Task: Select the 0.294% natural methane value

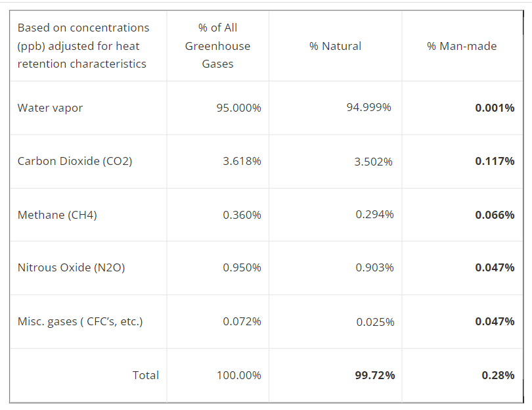Action: click(x=374, y=214)
